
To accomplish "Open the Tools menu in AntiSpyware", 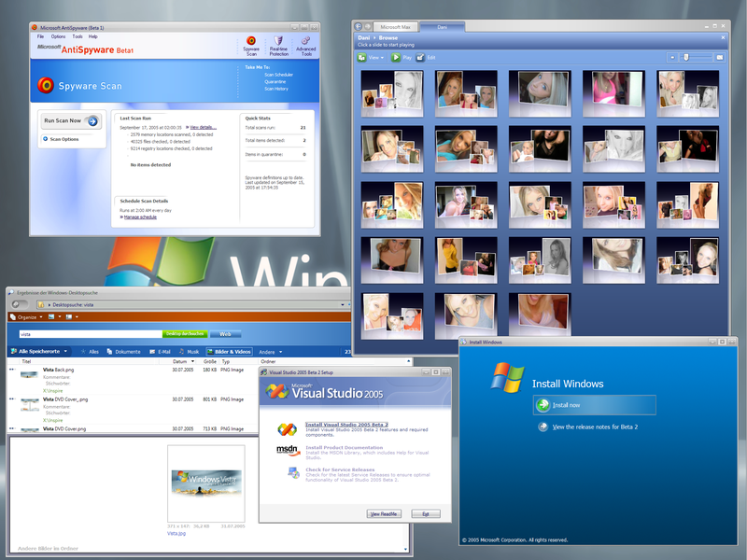I will (x=77, y=36).
